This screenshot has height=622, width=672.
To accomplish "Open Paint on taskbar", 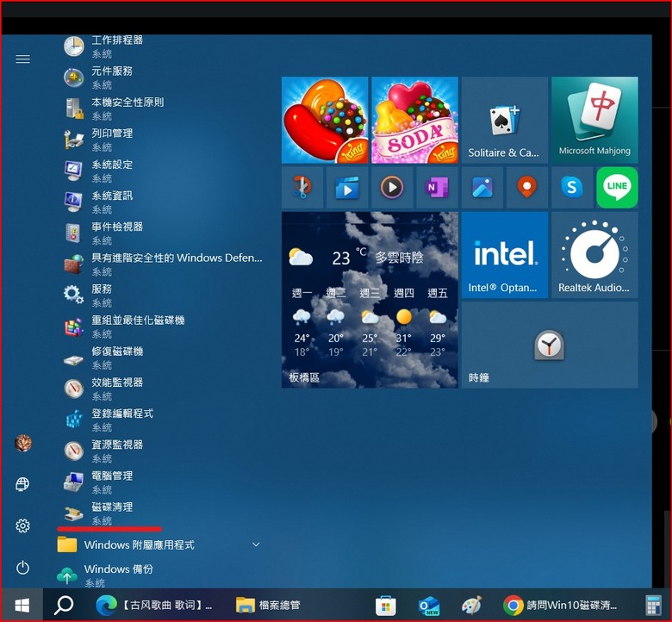I will [471, 606].
